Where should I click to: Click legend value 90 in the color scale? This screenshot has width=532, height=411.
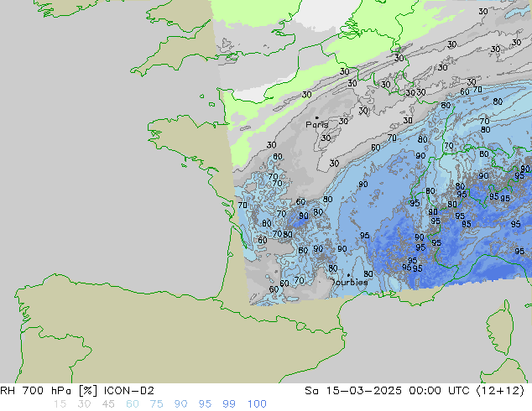point(180,404)
